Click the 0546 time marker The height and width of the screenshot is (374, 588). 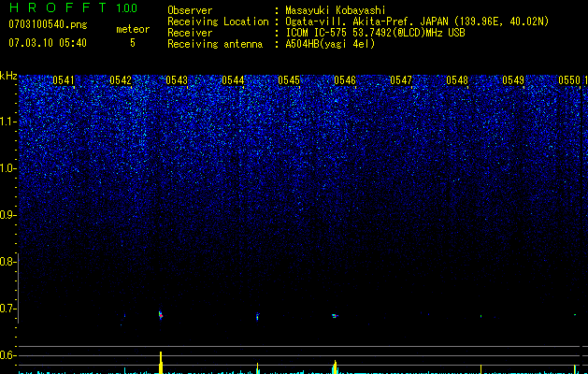point(345,80)
